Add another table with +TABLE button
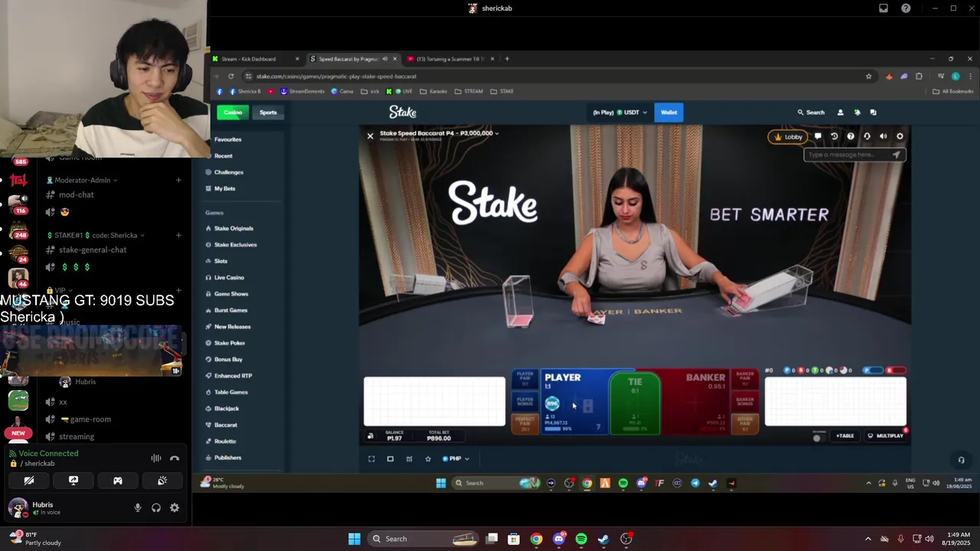 pos(844,435)
